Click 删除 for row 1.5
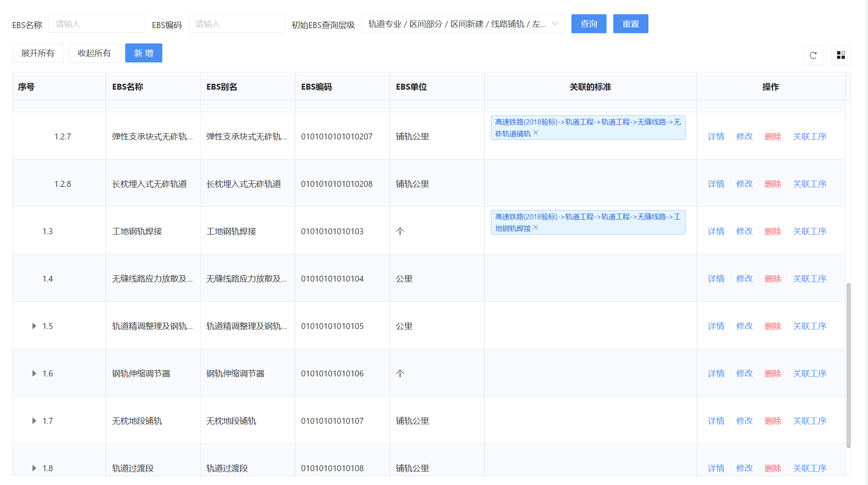 coord(773,326)
